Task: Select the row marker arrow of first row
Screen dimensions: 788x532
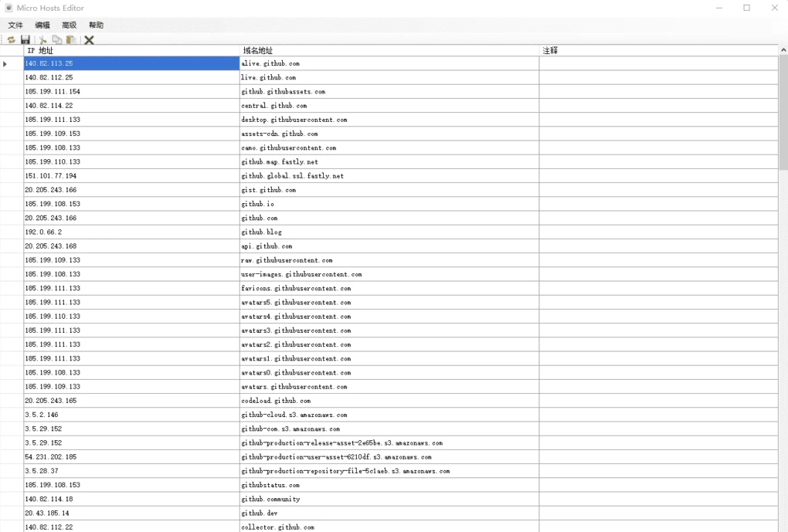Action: click(x=6, y=64)
